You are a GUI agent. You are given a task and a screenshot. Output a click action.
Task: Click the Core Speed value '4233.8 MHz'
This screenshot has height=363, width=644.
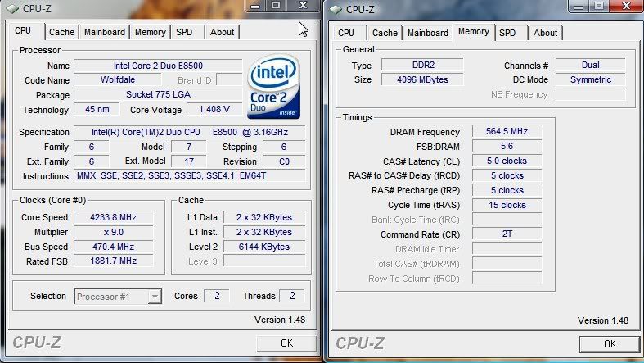point(114,217)
